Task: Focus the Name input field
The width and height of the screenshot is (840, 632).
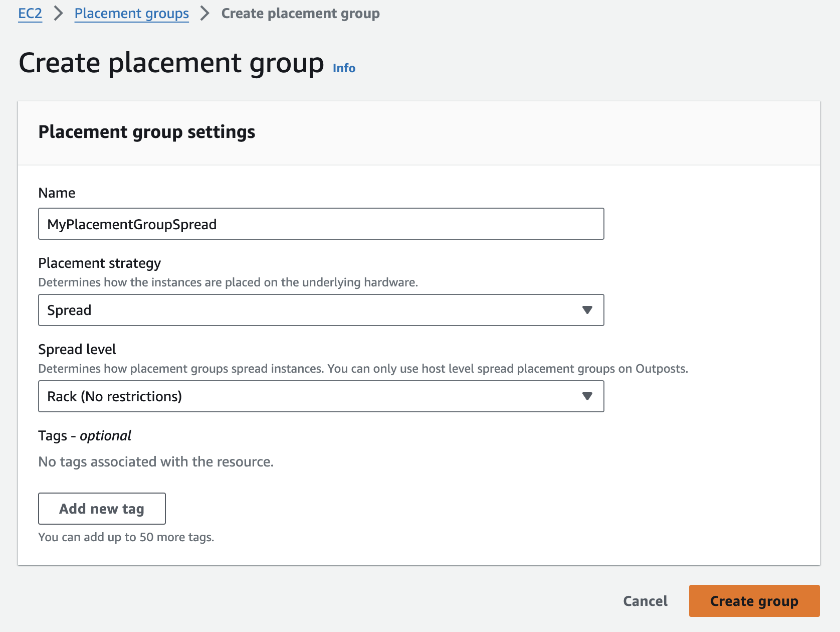Action: (x=321, y=224)
